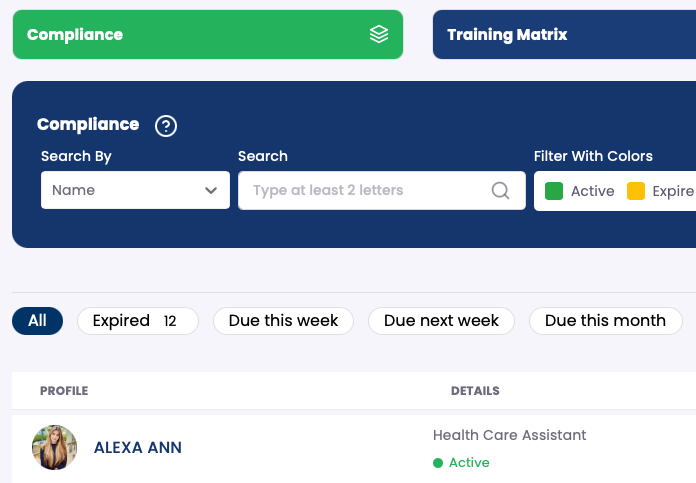Click the Search By dropdown chevron arrow
This screenshot has height=483, width=696.
[x=211, y=190]
